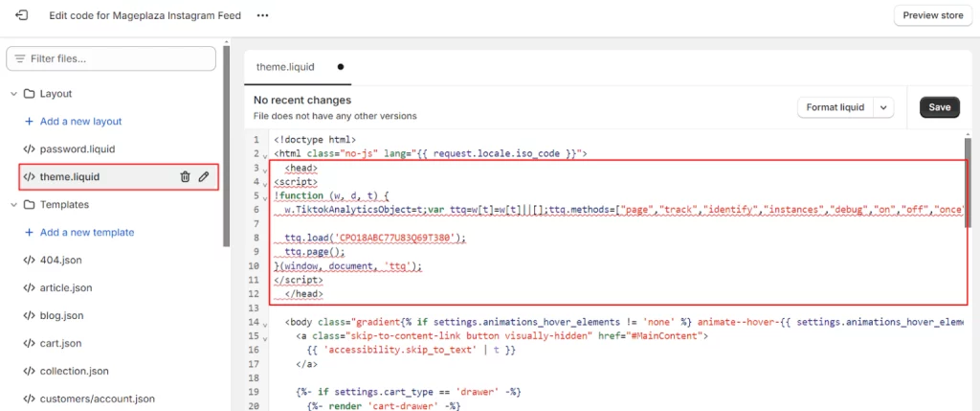The height and width of the screenshot is (411, 980).
Task: Collapse the Layout folder chevron
Action: click(13, 94)
